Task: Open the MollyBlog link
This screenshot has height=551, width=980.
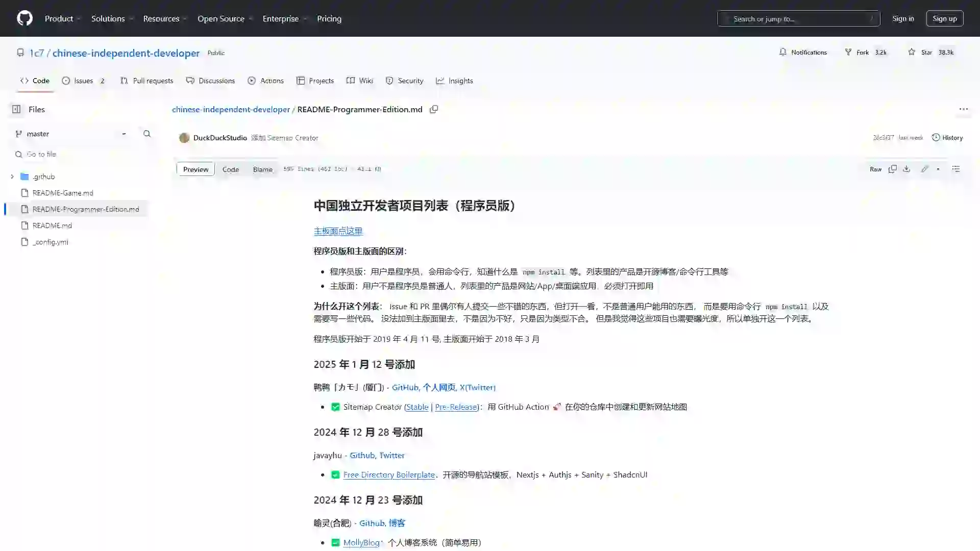Action: 361,542
